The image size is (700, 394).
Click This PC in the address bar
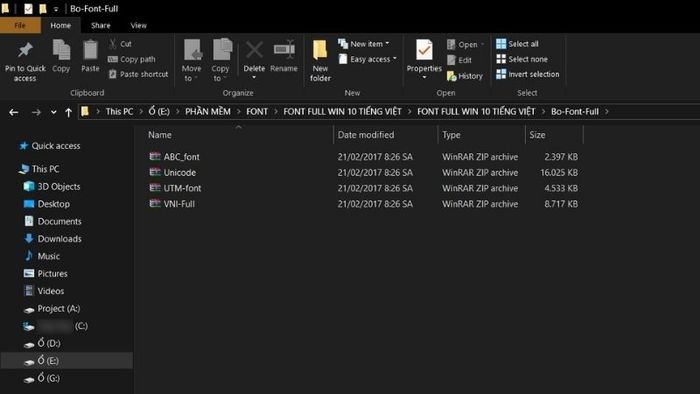click(x=119, y=112)
